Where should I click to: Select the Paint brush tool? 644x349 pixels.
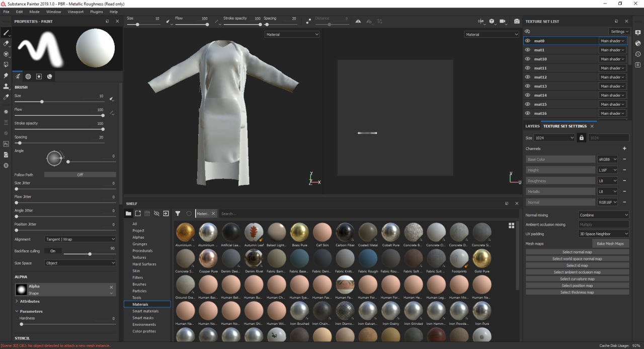pyautogui.click(x=6, y=33)
